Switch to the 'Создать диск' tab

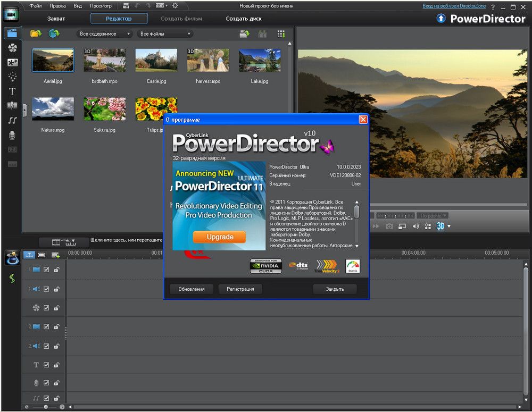(x=244, y=19)
